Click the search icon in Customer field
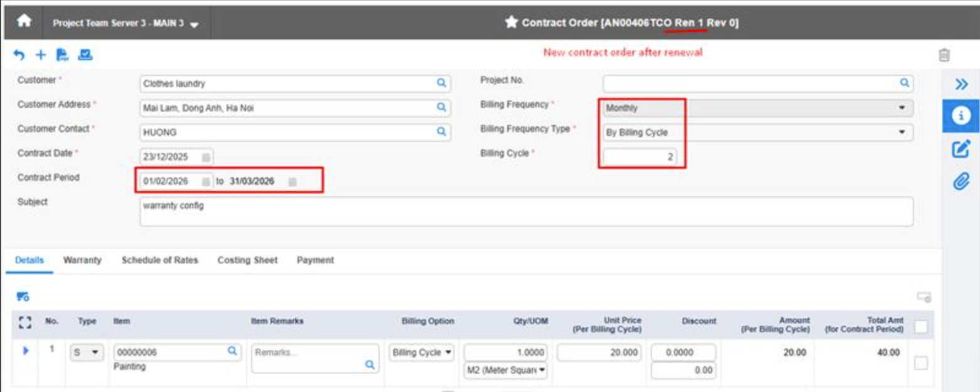The image size is (980, 392). pyautogui.click(x=441, y=83)
